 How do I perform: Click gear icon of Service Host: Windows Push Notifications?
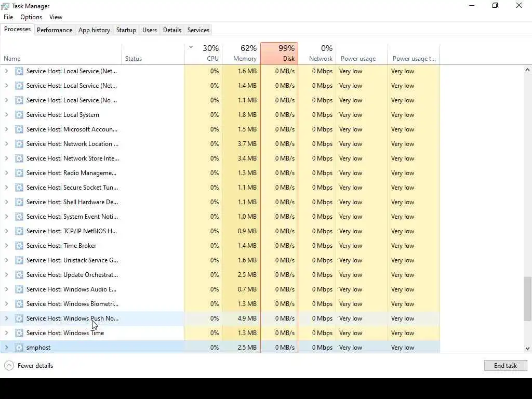(19, 318)
